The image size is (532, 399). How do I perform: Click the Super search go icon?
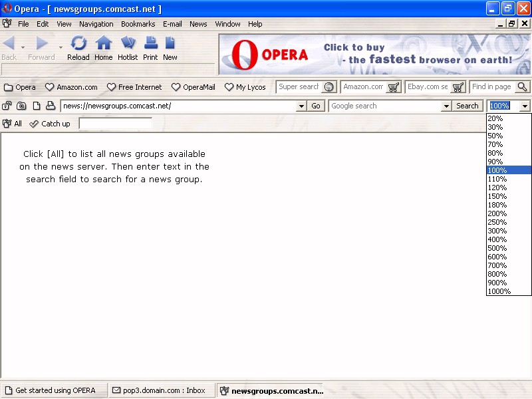pyautogui.click(x=329, y=87)
